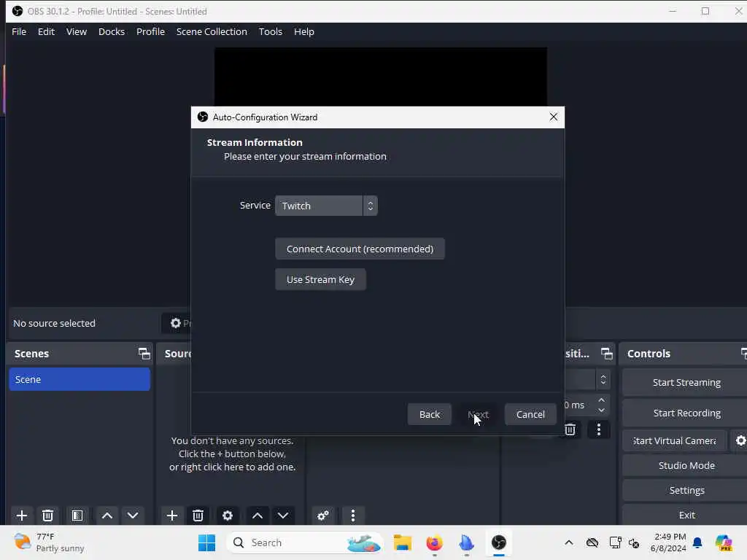Open the Scene Collection menu
This screenshot has width=747, height=560.
[x=212, y=31]
